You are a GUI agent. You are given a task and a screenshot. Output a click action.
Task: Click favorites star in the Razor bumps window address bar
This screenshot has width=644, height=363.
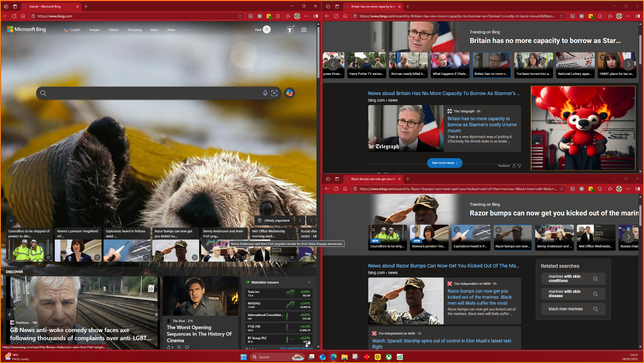562,189
